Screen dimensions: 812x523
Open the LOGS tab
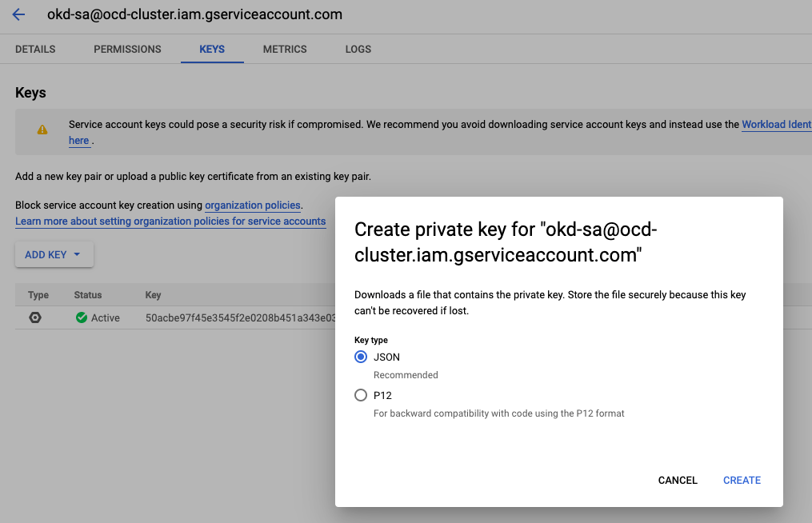pos(358,50)
